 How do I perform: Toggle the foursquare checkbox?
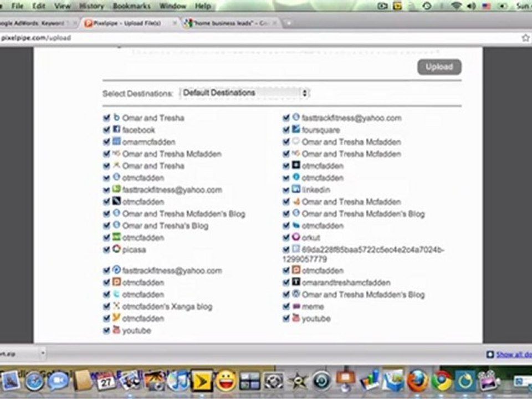click(286, 130)
